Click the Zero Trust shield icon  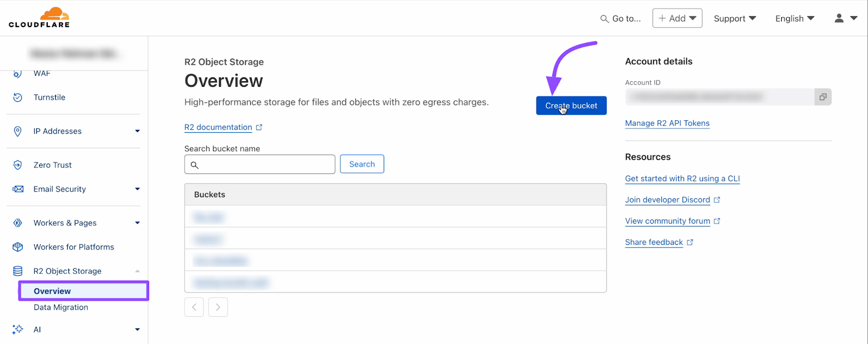(x=18, y=165)
